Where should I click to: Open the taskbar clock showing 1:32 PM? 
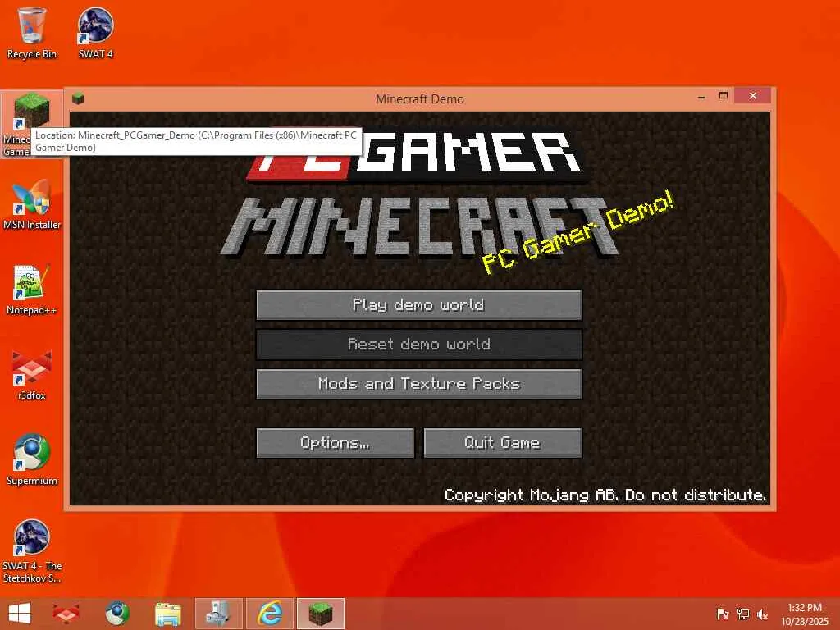coord(804,614)
